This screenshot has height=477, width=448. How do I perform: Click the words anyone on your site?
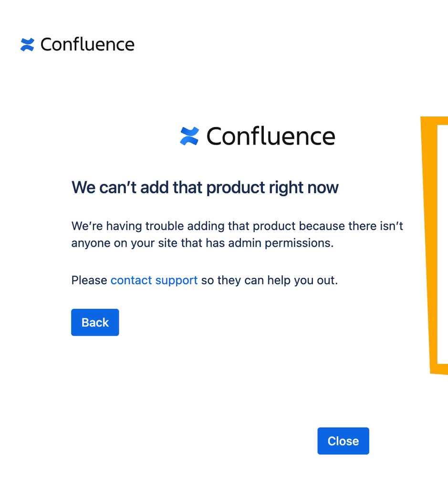coord(125,244)
